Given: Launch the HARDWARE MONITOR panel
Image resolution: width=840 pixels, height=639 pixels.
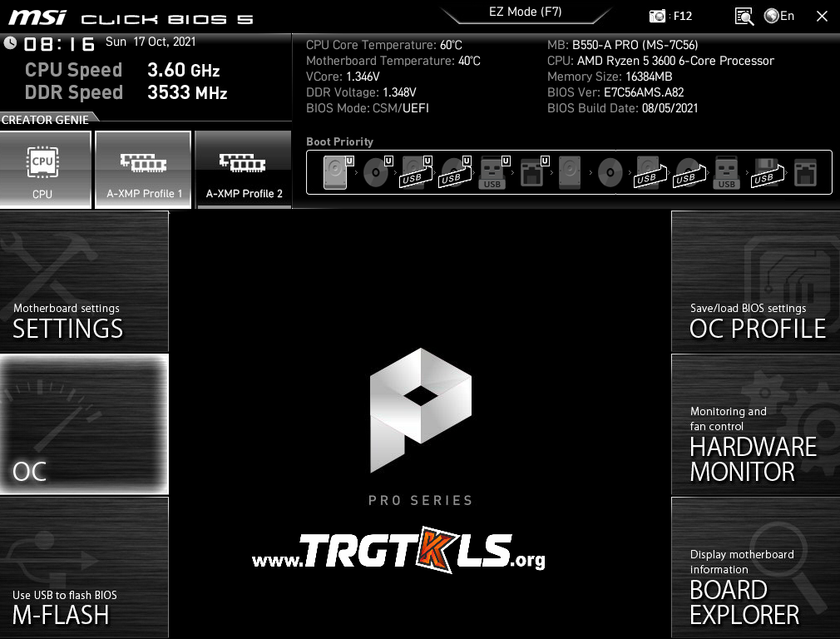Looking at the screenshot, I should 755,424.
